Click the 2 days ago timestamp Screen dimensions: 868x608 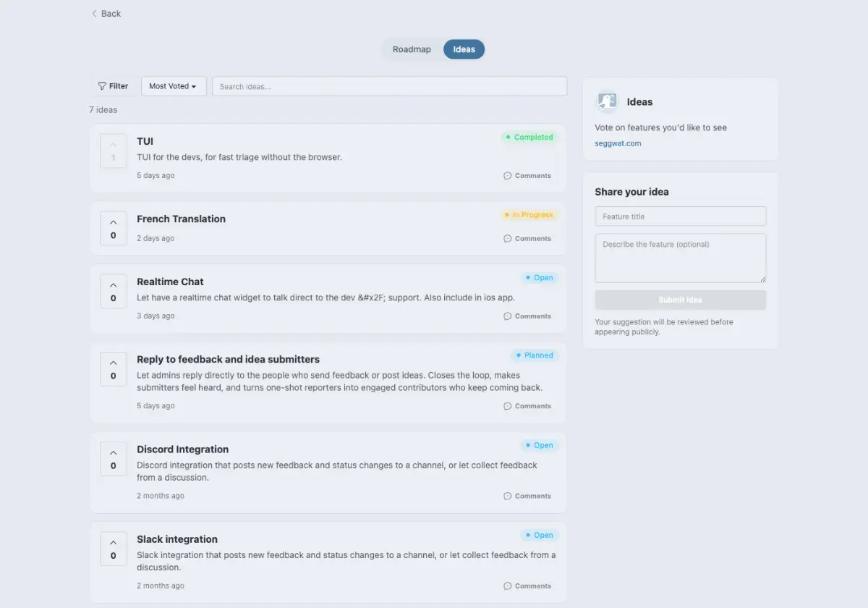pos(156,239)
